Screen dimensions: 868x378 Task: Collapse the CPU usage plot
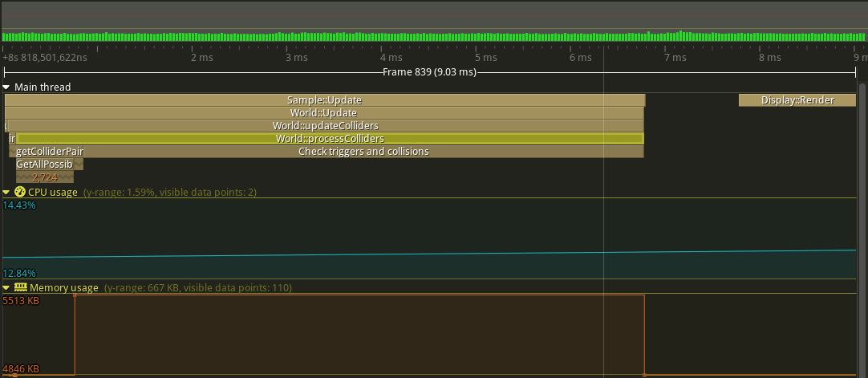point(6,192)
